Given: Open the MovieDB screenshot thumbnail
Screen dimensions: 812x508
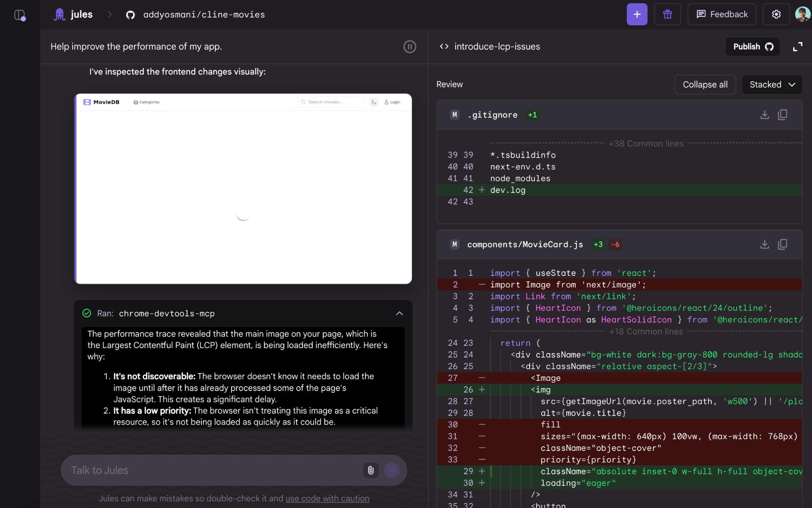Looking at the screenshot, I should pos(243,189).
